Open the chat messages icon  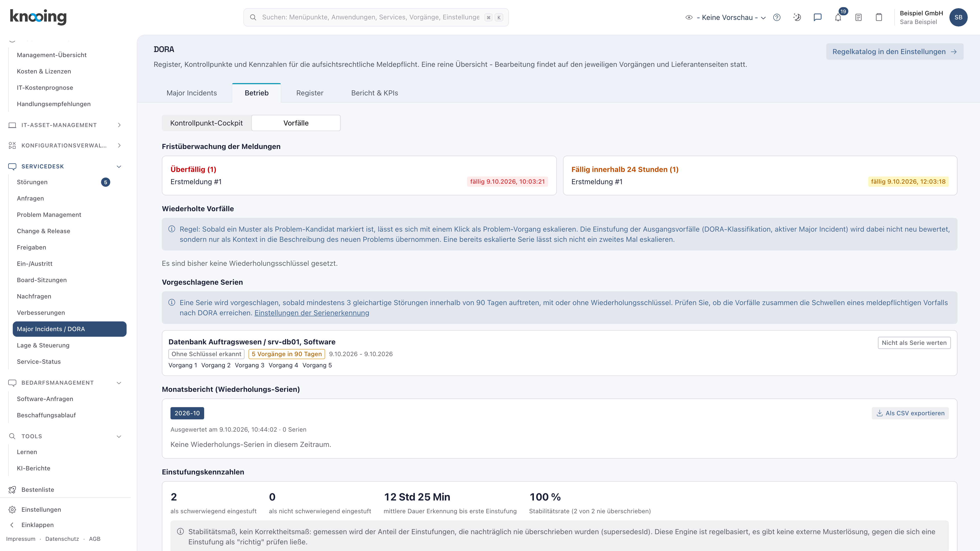(x=817, y=18)
